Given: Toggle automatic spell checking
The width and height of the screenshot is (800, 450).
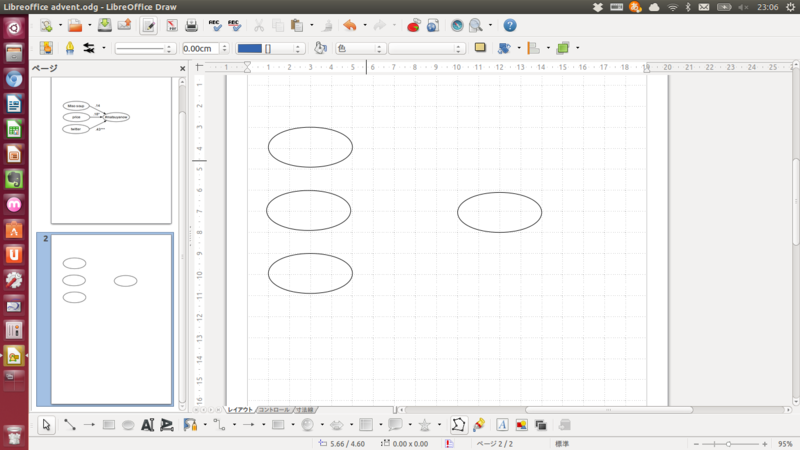Looking at the screenshot, I should click(x=234, y=25).
